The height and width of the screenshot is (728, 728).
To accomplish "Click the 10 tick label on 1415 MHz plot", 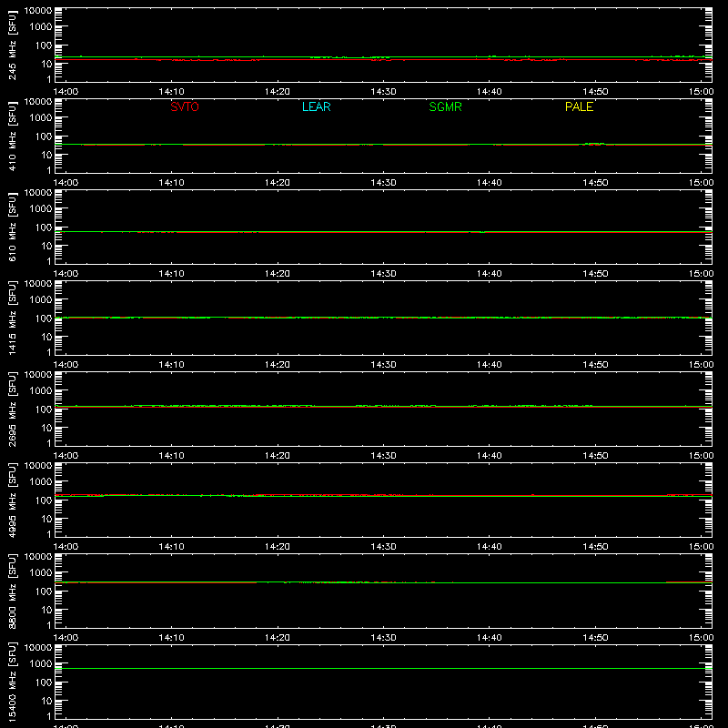I will 46,337.
